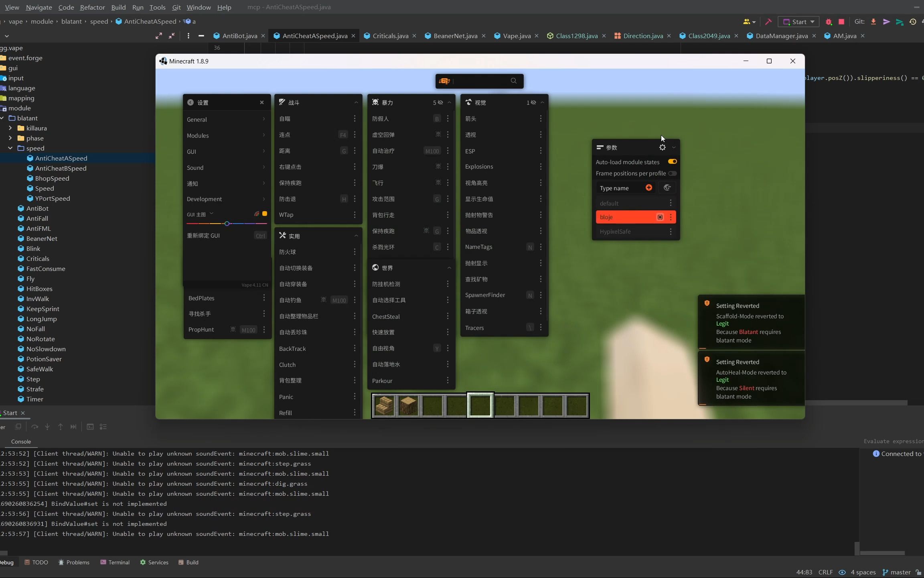Click the orange theme color swatch

pos(265,214)
